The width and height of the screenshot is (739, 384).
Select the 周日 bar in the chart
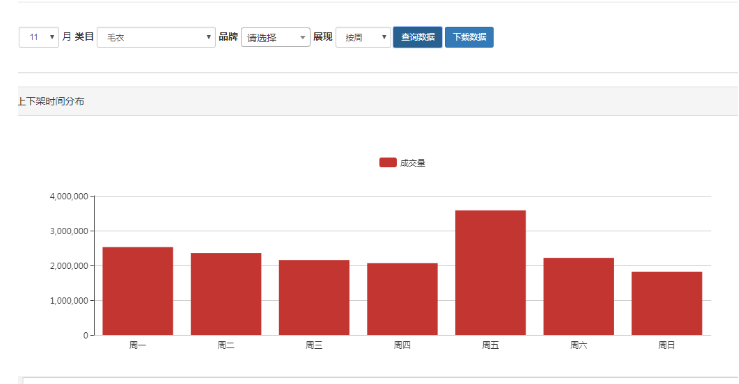pyautogui.click(x=666, y=303)
